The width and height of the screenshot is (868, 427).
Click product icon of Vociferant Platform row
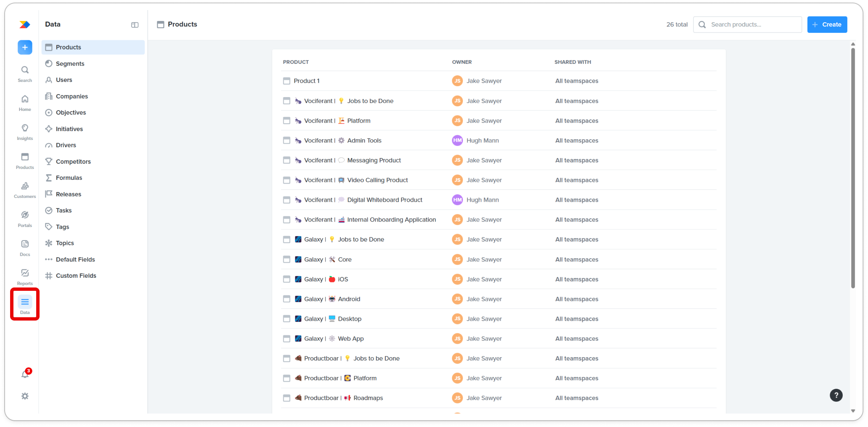tap(287, 121)
